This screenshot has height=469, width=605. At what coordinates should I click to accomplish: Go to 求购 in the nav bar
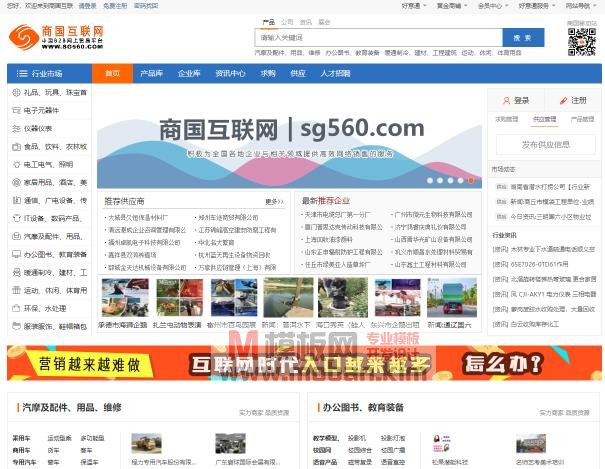[268, 73]
